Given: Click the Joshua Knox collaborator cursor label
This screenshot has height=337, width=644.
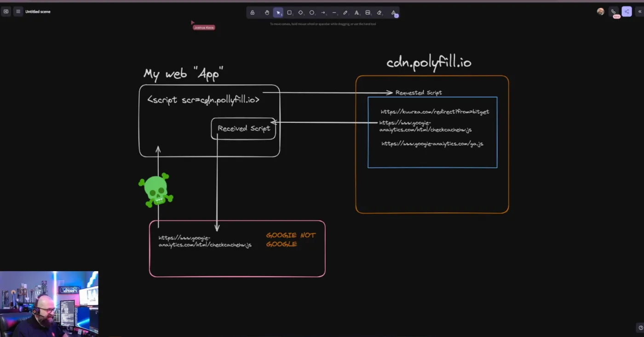Looking at the screenshot, I should point(204,28).
